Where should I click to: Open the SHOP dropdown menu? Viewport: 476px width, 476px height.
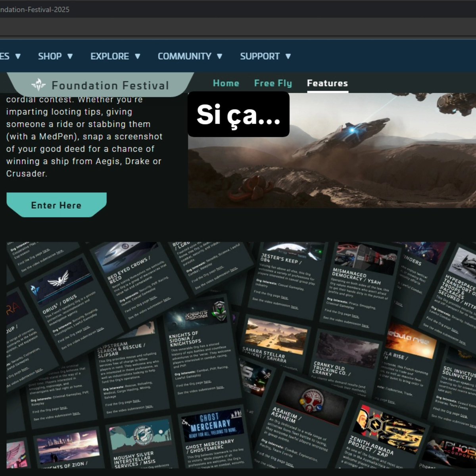(x=55, y=56)
